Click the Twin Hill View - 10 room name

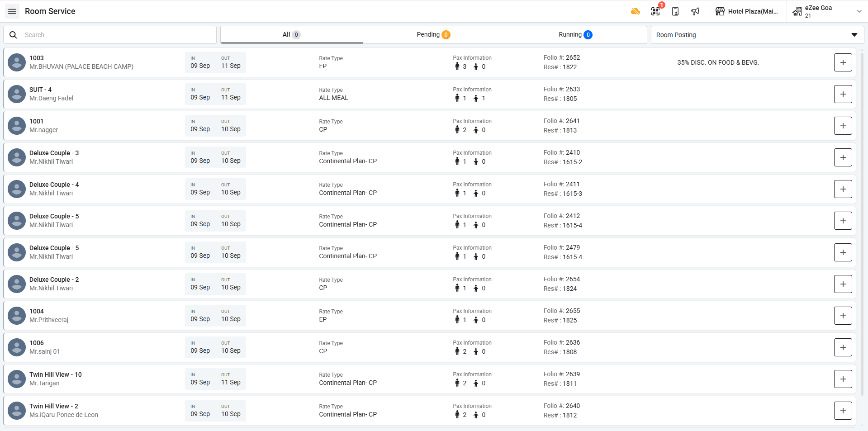(56, 374)
